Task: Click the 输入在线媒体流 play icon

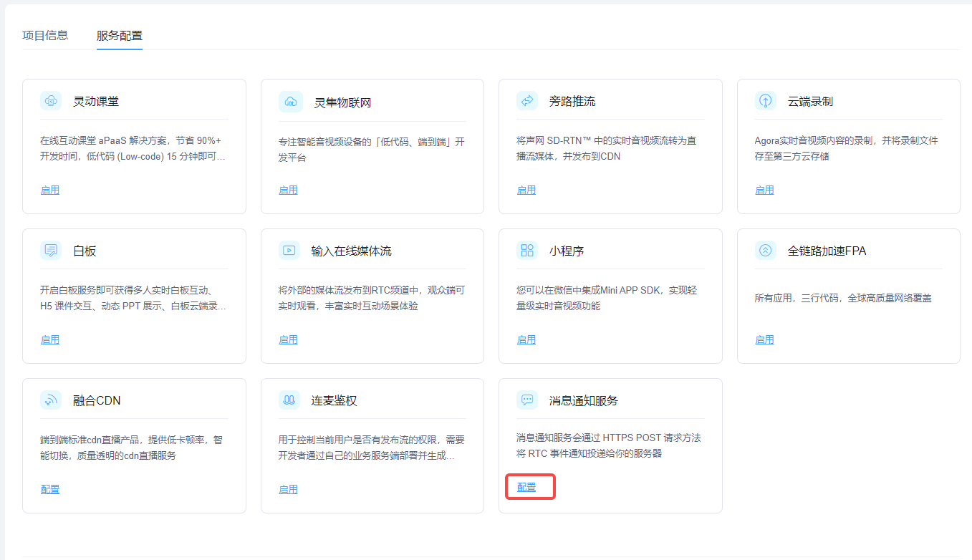Action: pos(289,251)
